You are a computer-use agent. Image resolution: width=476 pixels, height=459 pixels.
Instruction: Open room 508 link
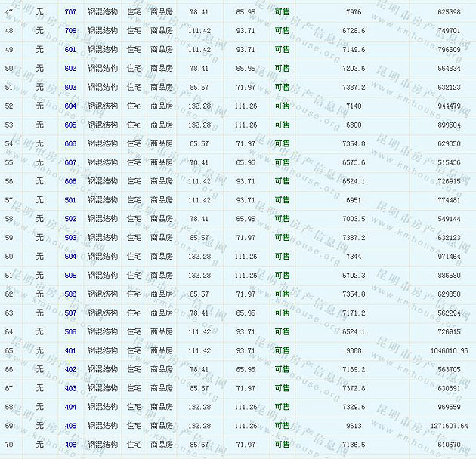[x=70, y=332]
